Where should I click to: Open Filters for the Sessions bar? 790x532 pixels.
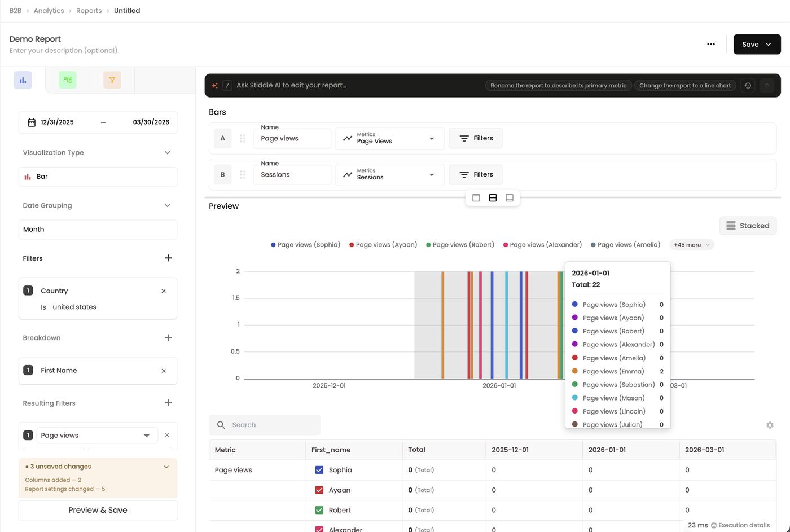coord(476,175)
